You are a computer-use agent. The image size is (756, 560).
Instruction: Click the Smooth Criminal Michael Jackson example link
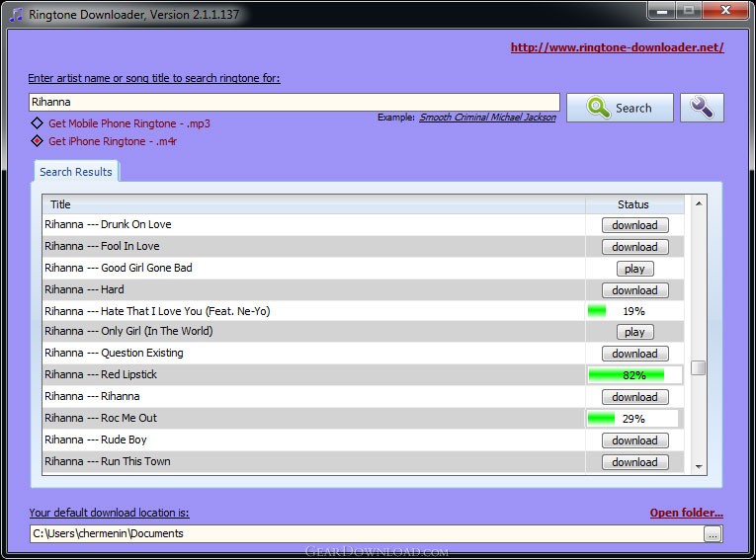click(487, 118)
